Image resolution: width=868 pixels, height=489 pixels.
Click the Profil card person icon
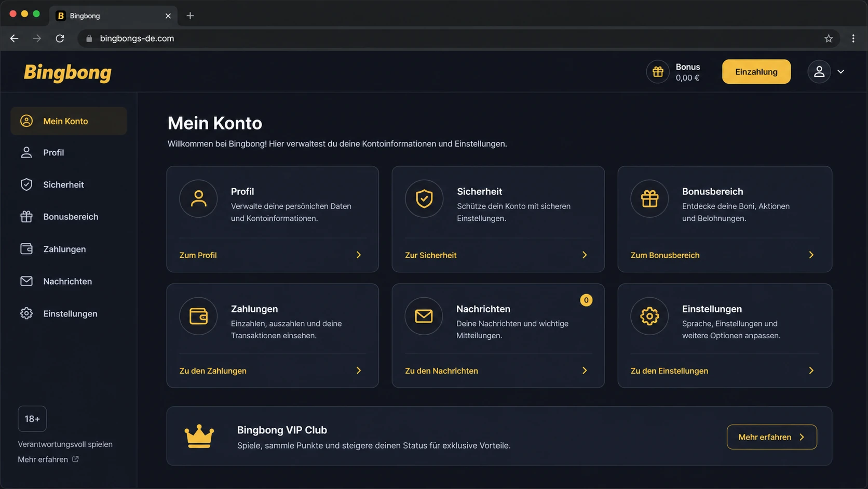tap(198, 199)
